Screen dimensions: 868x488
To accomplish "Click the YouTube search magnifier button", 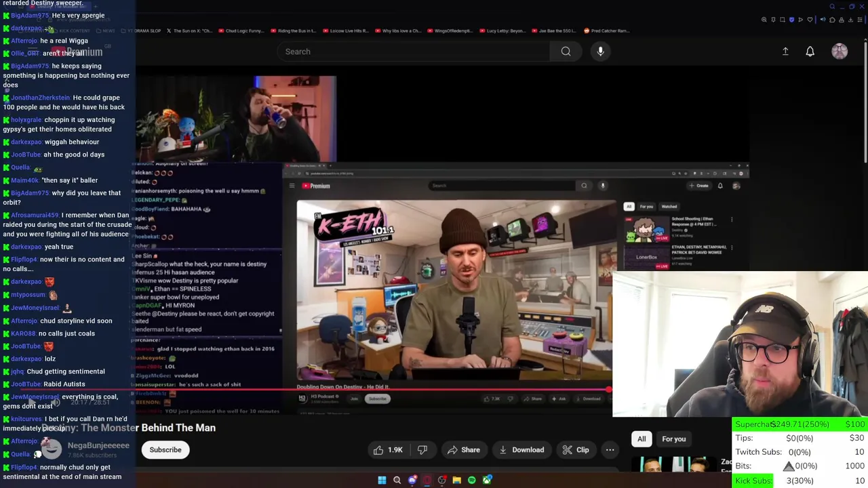I will [x=566, y=52].
